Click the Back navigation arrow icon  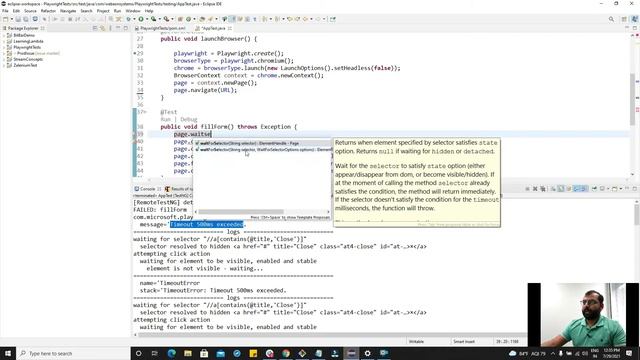pyautogui.click(x=305, y=19)
